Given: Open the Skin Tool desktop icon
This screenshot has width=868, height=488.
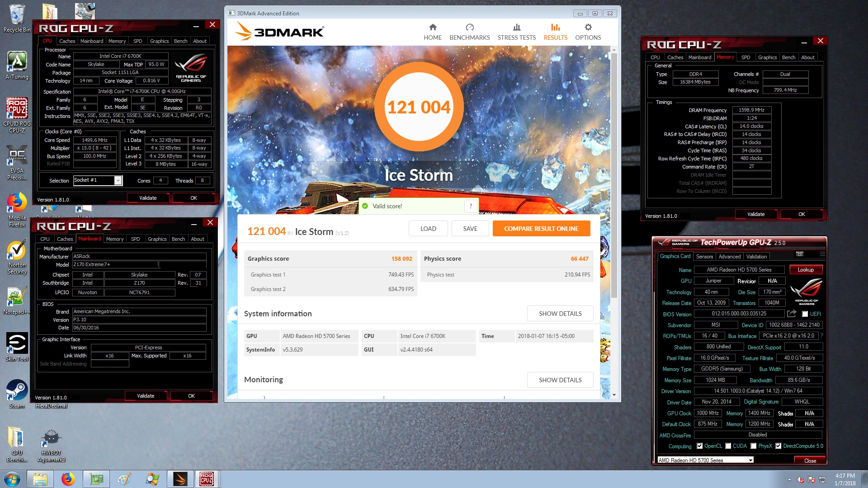Looking at the screenshot, I should (x=17, y=347).
